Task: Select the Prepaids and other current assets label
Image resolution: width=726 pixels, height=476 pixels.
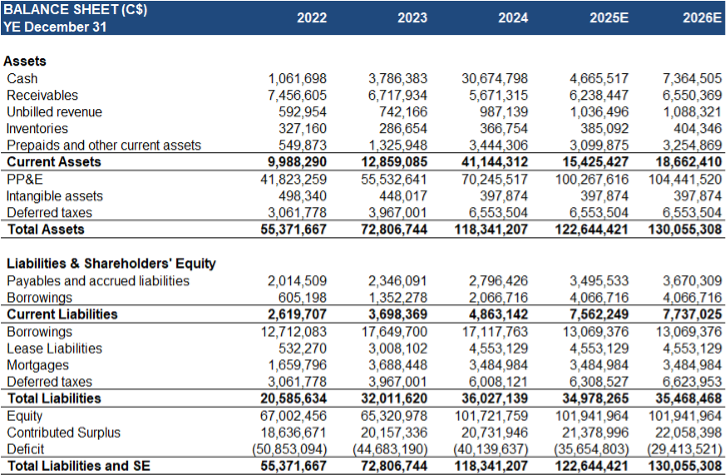Action: [x=104, y=145]
